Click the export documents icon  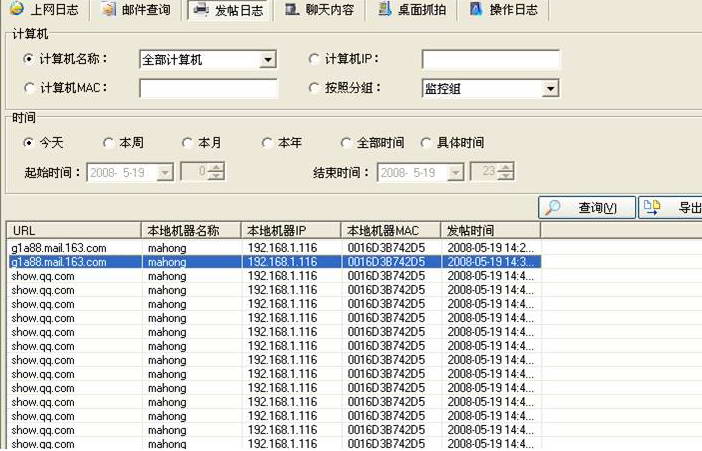coord(652,207)
